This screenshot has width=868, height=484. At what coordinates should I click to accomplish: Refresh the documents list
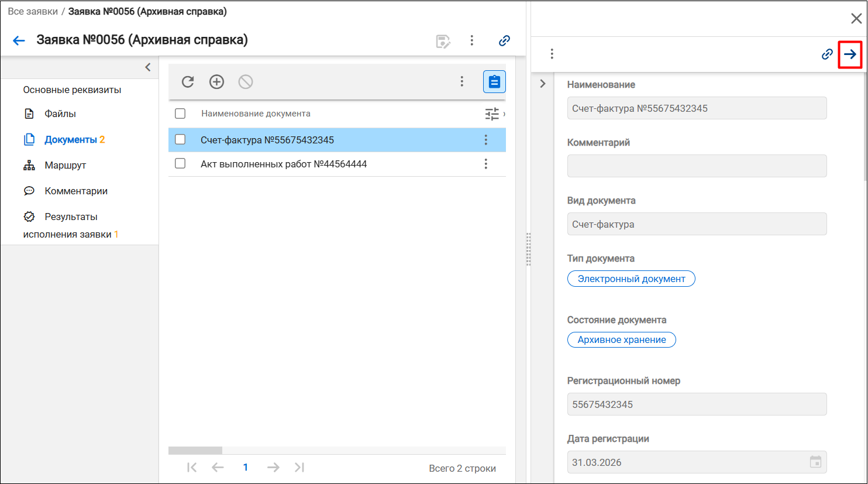click(188, 82)
